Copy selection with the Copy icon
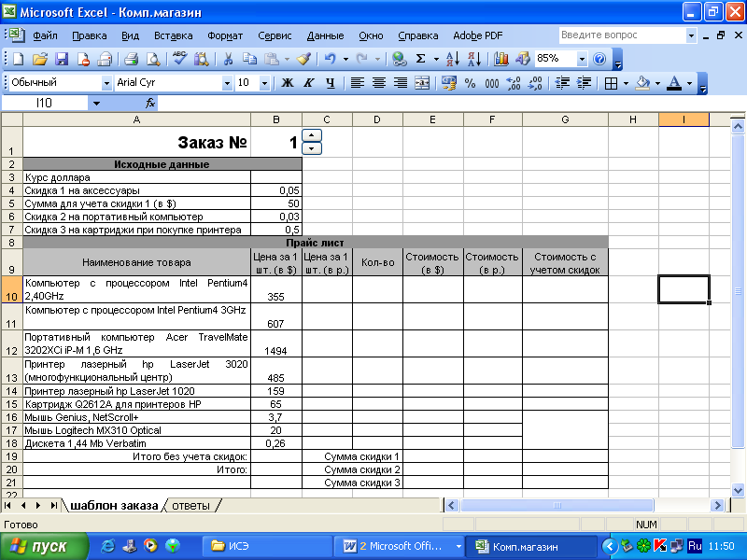This screenshot has width=747, height=560. [249, 59]
